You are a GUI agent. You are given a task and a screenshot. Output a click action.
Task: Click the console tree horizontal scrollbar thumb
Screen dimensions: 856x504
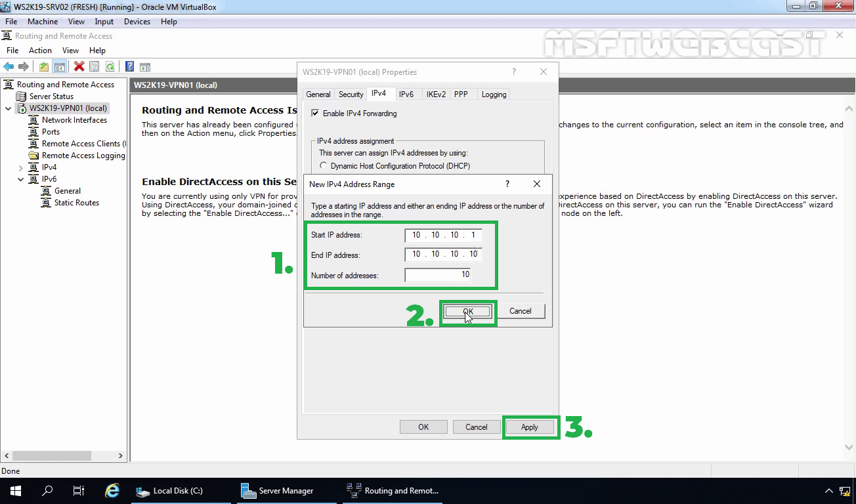coord(51,455)
